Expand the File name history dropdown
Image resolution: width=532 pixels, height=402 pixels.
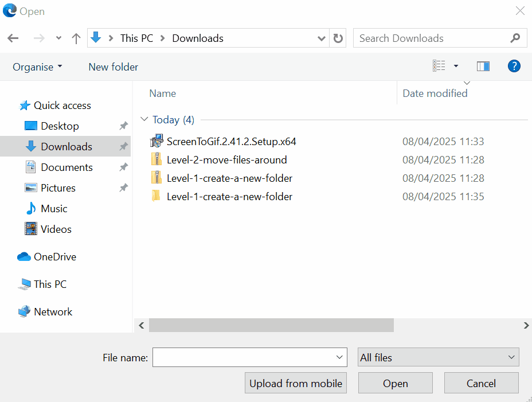point(339,358)
